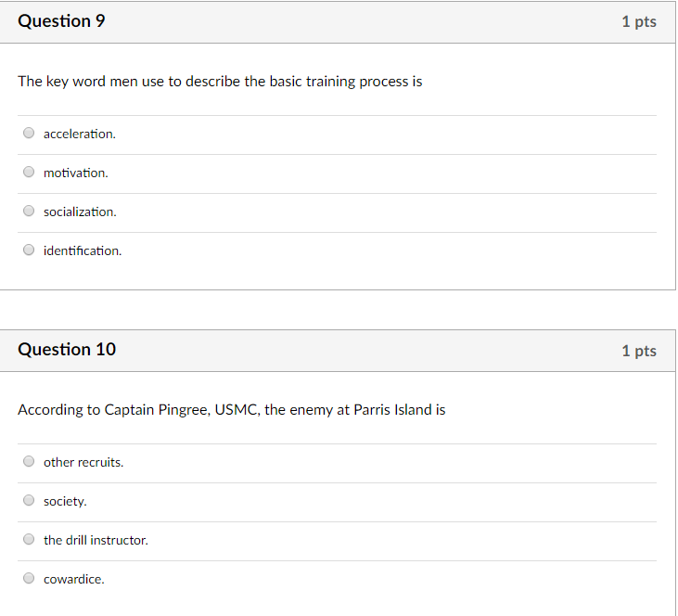Viewport: 678px width, 616px height.
Task: Click the basic training process question text
Action: [x=220, y=82]
